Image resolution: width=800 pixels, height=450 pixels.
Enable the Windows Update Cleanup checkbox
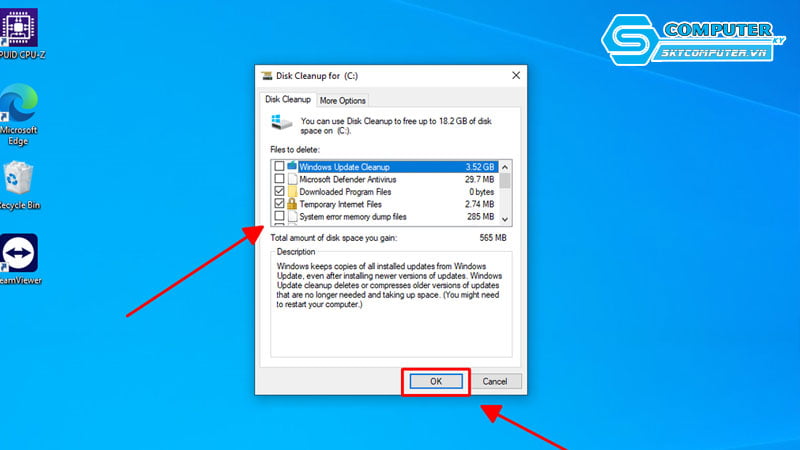(279, 166)
